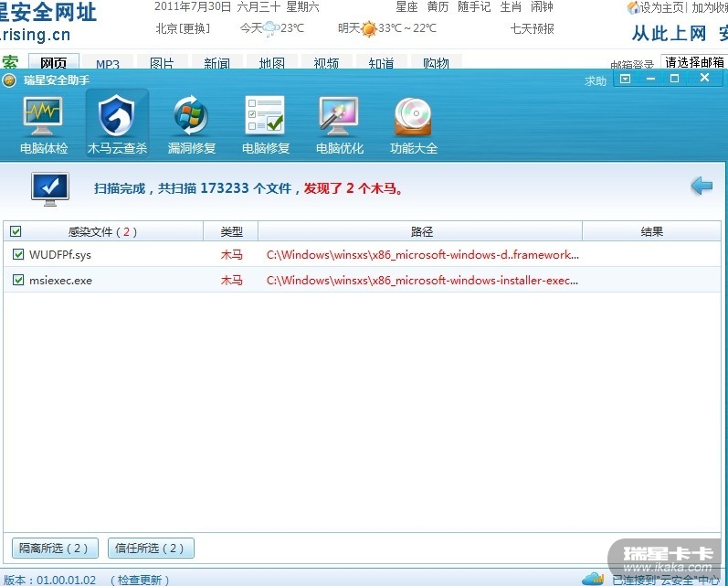The height and width of the screenshot is (586, 728).
Task: Open 电脑修复 computer repair icon
Action: pyautogui.click(x=266, y=125)
